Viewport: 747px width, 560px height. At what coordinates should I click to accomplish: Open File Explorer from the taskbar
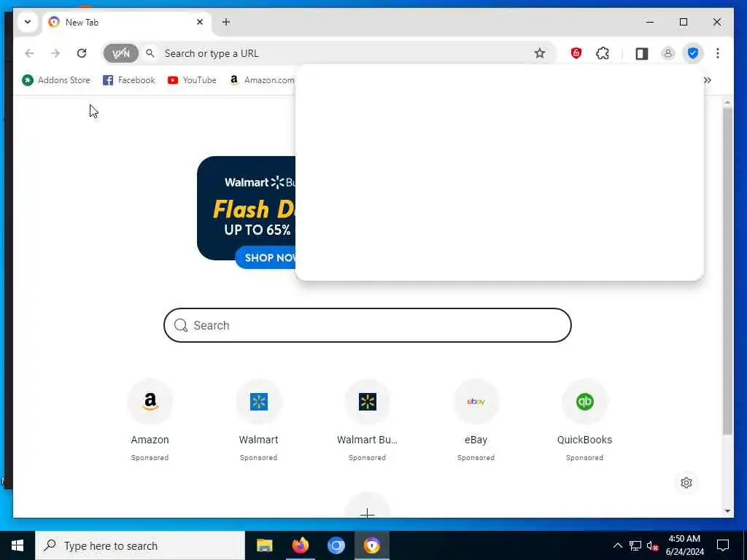pyautogui.click(x=264, y=545)
